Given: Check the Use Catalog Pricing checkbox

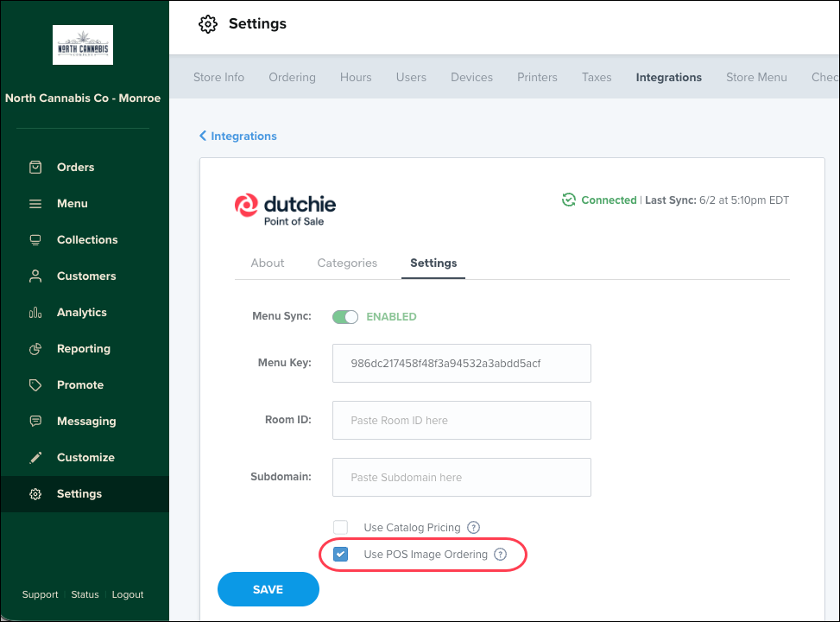Looking at the screenshot, I should (x=340, y=528).
